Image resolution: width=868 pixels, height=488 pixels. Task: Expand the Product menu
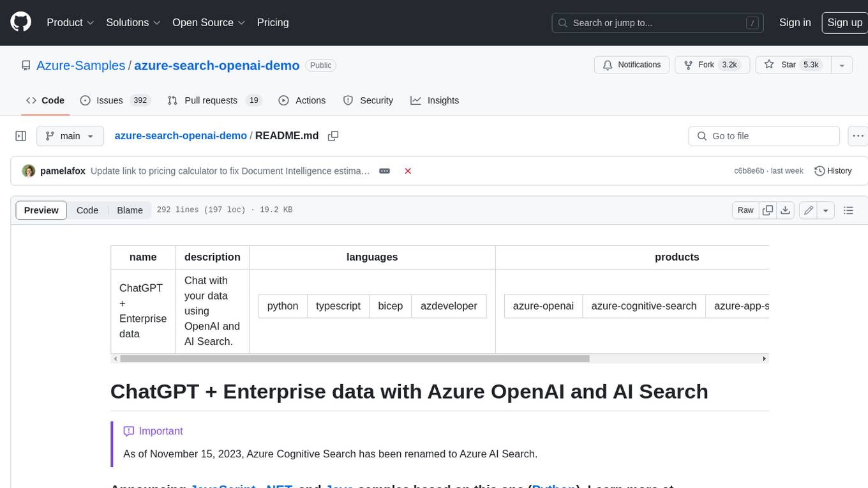click(x=70, y=22)
